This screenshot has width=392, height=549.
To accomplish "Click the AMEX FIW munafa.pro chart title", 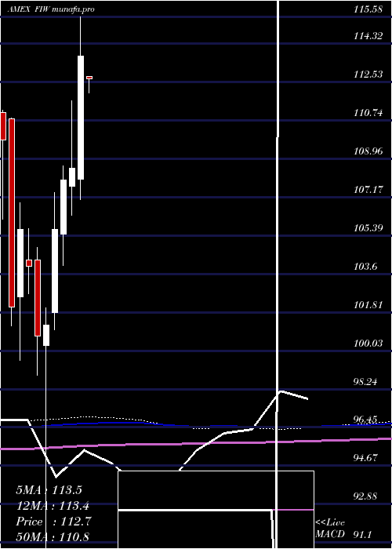I will pyautogui.click(x=51, y=9).
